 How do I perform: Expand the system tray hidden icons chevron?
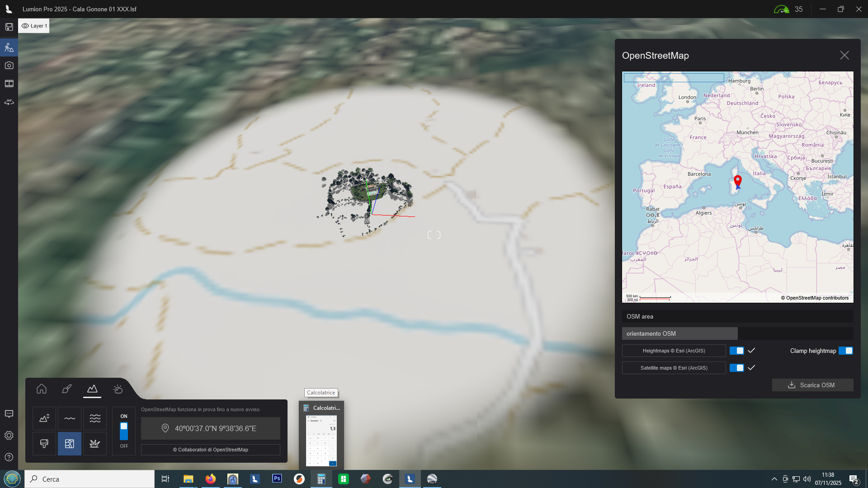tap(774, 479)
